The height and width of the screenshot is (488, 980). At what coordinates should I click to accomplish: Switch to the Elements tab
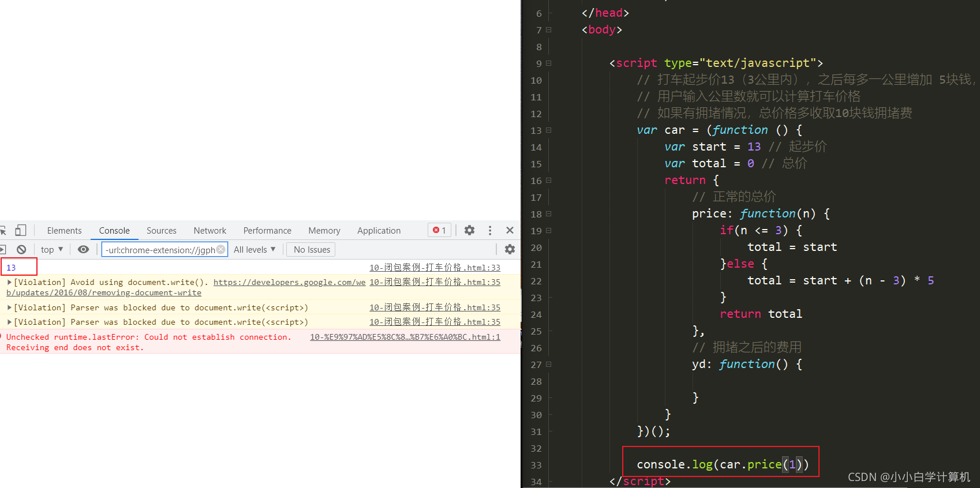(64, 230)
